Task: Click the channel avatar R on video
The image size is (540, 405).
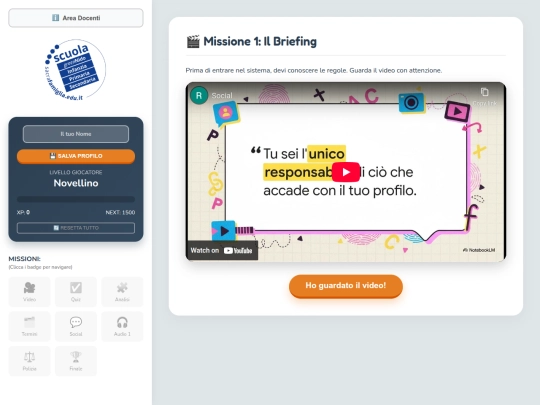Action: tap(199, 95)
